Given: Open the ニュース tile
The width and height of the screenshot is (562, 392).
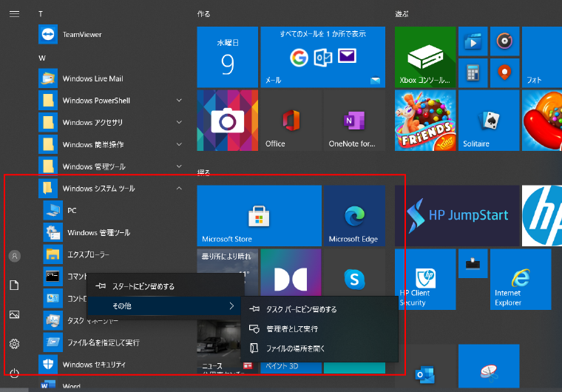Looking at the screenshot, I should point(219,346).
